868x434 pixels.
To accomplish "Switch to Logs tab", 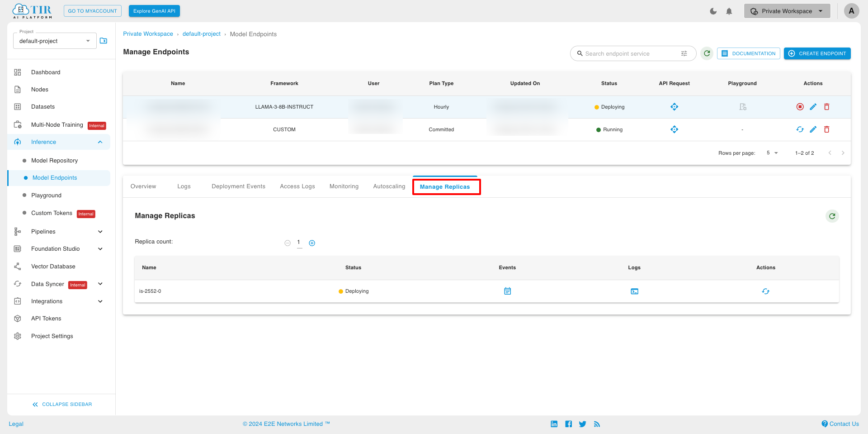I will click(184, 186).
